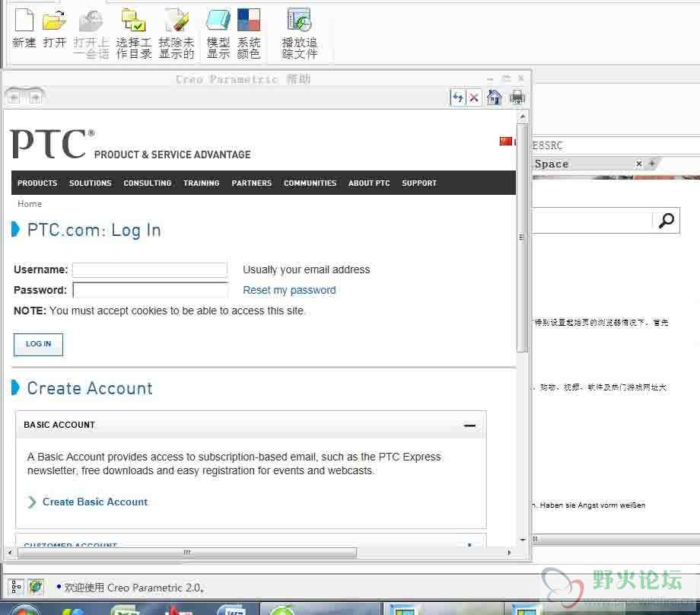This screenshot has height=615, width=700.
Task: Open COMMUNITIES menu item
Action: pyautogui.click(x=310, y=183)
